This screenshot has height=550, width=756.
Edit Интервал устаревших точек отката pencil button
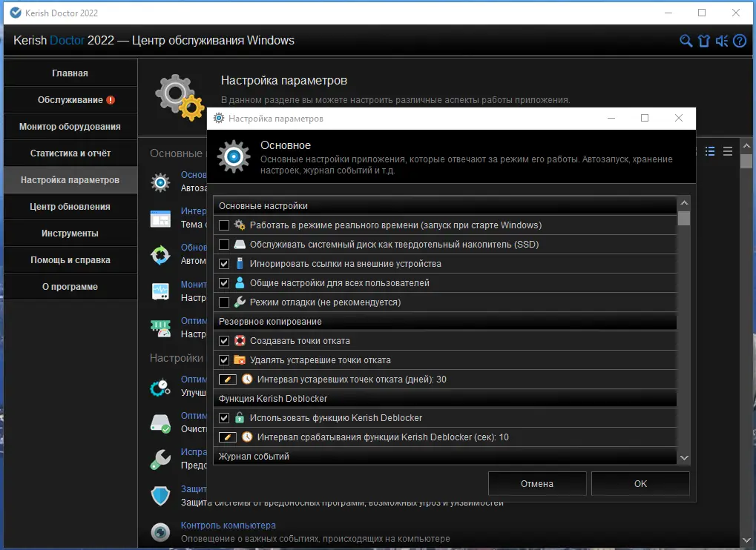click(x=228, y=379)
